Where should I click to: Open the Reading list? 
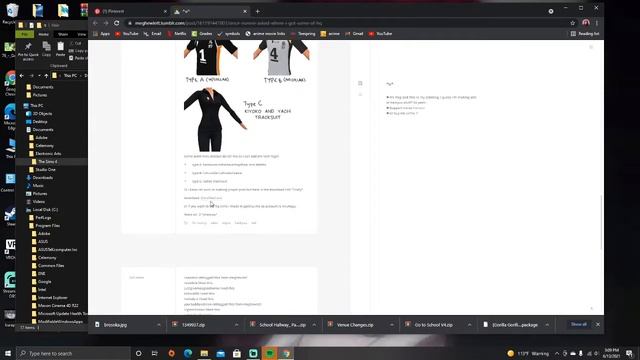coord(585,34)
